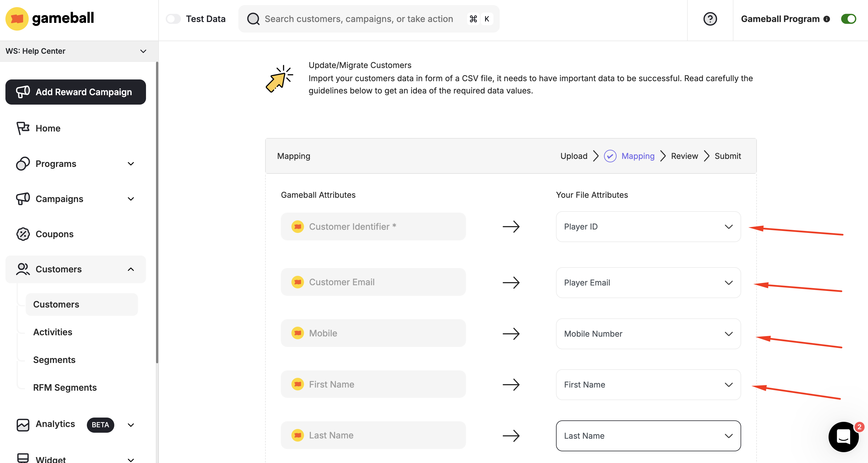
Task: Go to the RFM Segments page
Action: [x=65, y=388]
